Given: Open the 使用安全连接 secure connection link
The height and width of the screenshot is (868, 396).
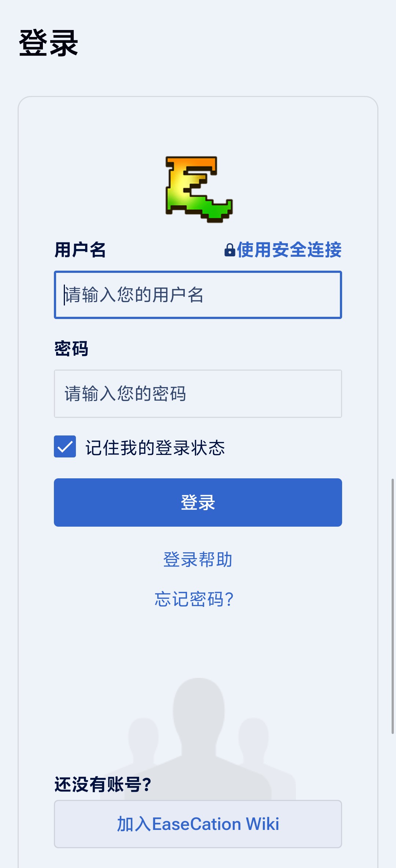Looking at the screenshot, I should (x=289, y=250).
